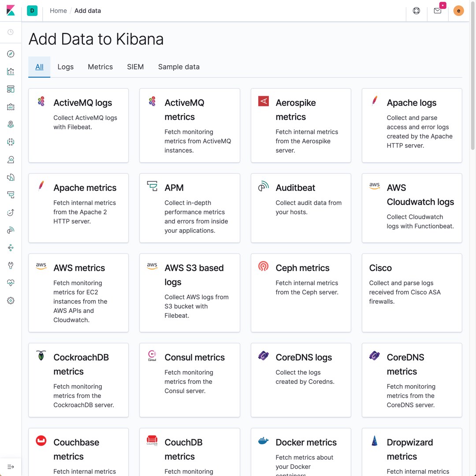This screenshot has width=476, height=476.
Task: Open the AWS metrics card
Action: 78,293
